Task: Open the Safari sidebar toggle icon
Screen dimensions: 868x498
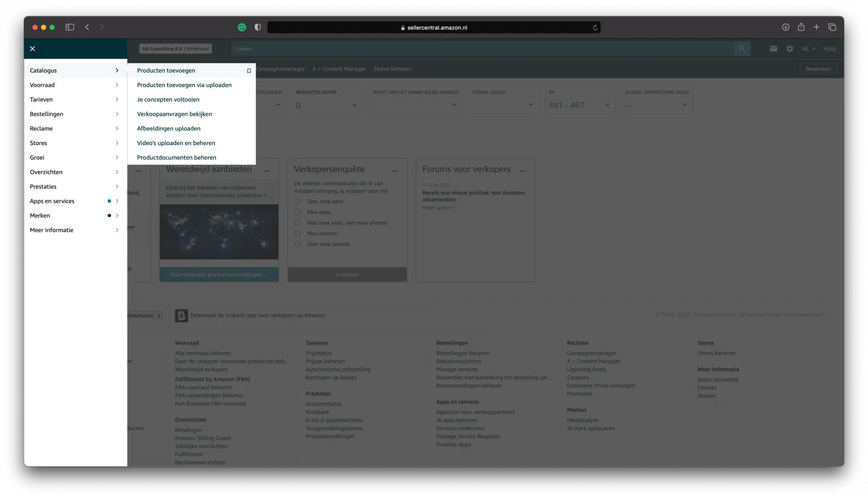Action: (70, 27)
